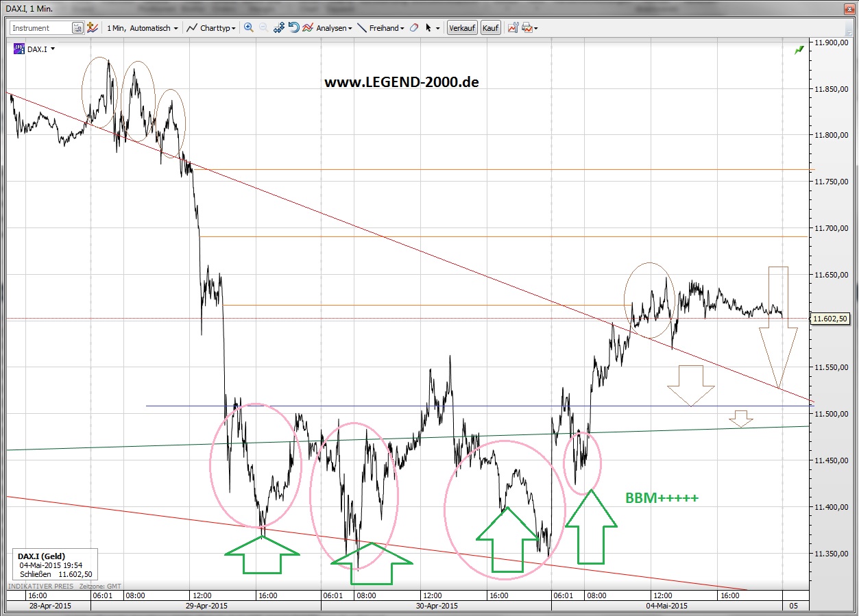The image size is (859, 616).
Task: Select the Eraser tool next to Freihand
Action: tap(413, 28)
